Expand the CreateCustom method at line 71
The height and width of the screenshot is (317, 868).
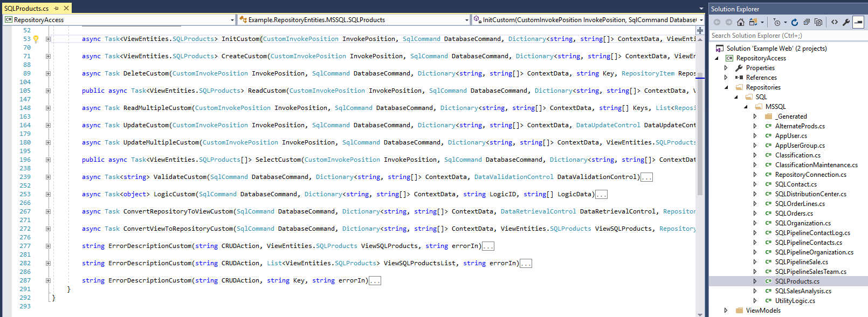point(48,56)
